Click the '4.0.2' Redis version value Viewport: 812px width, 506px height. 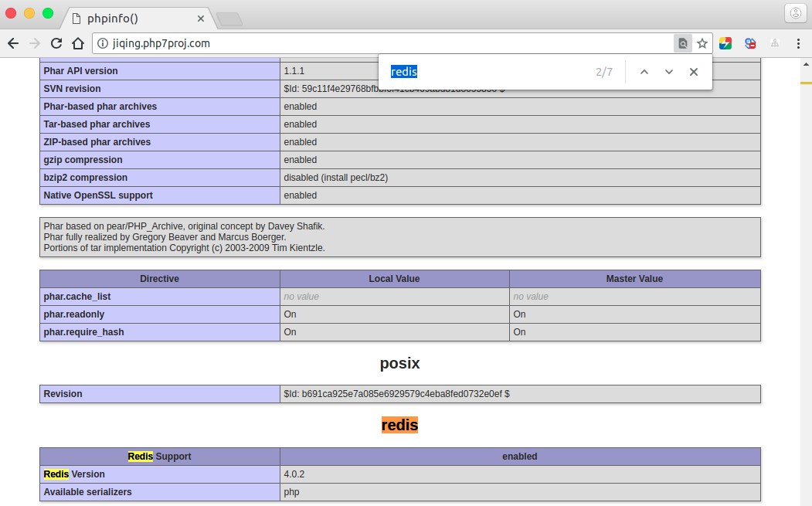[294, 474]
